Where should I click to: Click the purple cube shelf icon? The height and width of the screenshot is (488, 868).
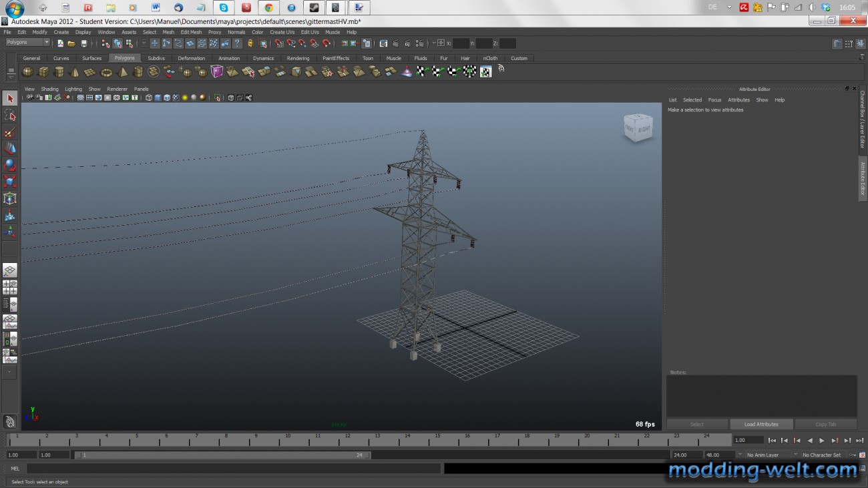coord(217,71)
